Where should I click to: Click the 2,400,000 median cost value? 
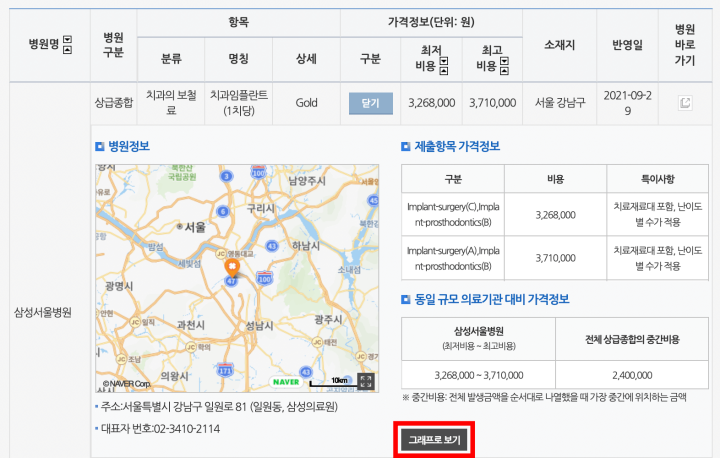coord(632,375)
